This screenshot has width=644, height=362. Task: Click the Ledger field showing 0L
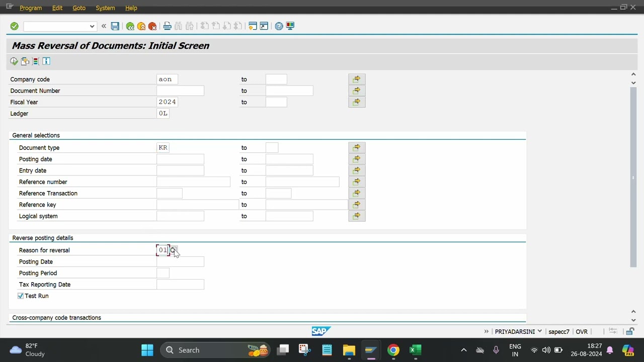point(163,114)
